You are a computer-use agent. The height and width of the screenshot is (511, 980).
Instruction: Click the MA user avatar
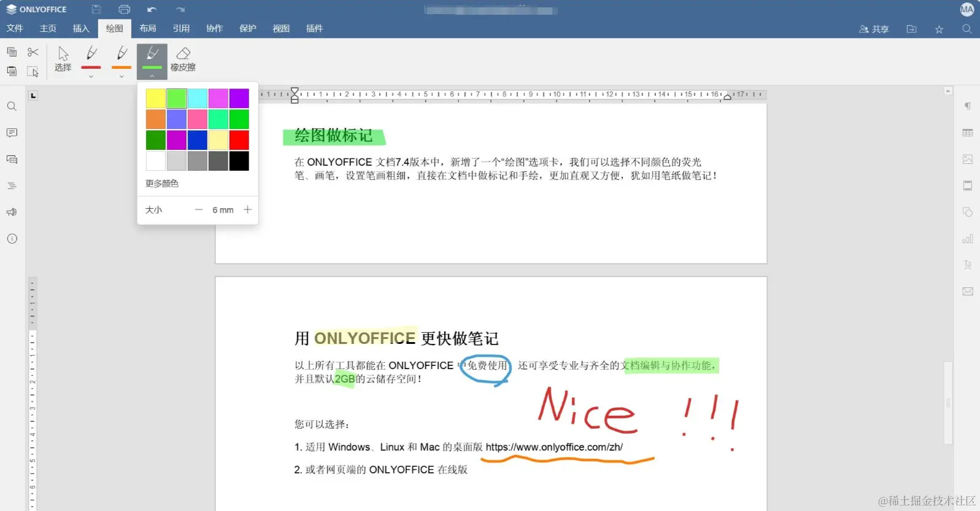pos(966,9)
